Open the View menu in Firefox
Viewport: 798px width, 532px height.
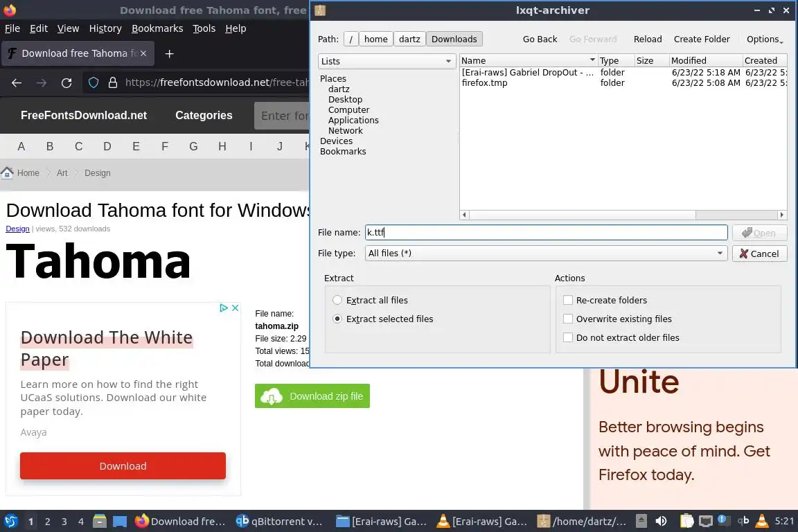(x=68, y=28)
